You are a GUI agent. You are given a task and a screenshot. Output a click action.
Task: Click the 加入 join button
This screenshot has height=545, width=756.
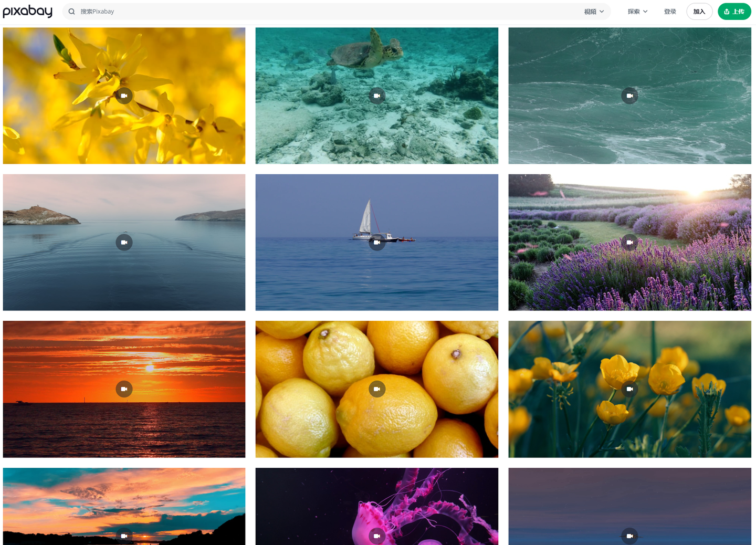[699, 12]
